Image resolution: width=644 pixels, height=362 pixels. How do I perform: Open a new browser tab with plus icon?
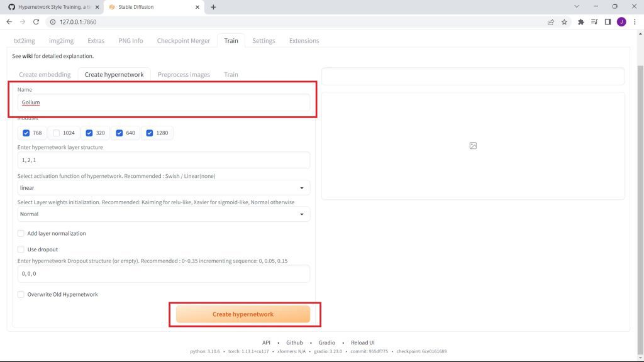click(x=213, y=7)
